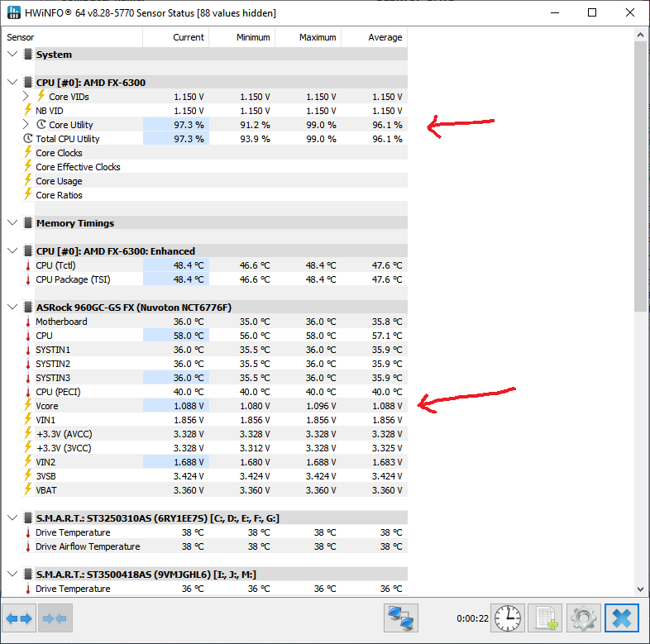
Task: Click the clock icon next to Total CPU Utility
Action: pyautogui.click(x=28, y=138)
